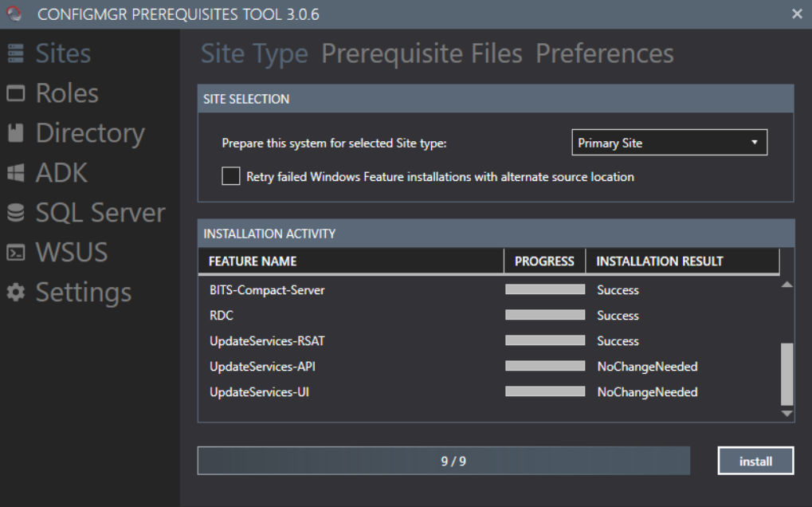Switch to the Prerequisite Files tab

[x=422, y=54]
